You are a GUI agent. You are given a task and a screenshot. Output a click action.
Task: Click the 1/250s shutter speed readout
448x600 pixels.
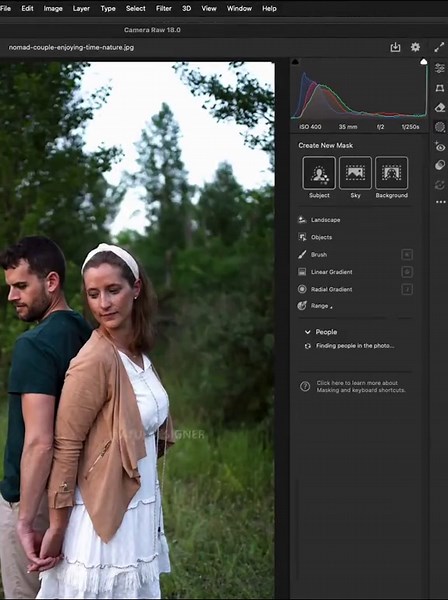[x=410, y=127]
